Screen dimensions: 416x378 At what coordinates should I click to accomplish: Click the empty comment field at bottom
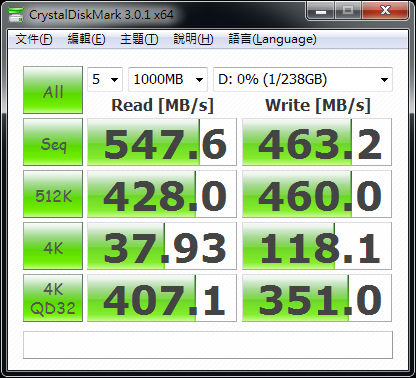pyautogui.click(x=208, y=345)
